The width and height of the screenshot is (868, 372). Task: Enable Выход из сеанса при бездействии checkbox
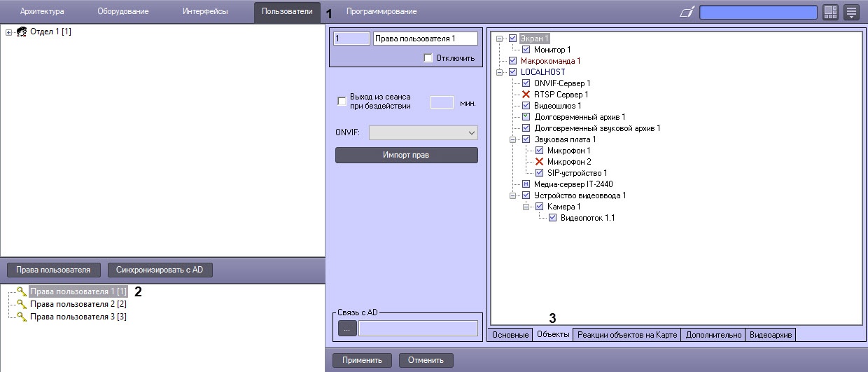(x=342, y=102)
